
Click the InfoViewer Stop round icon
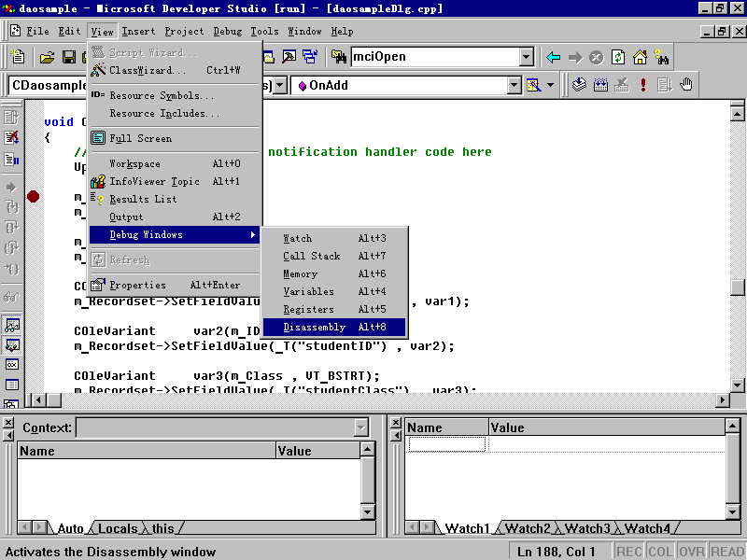(x=596, y=58)
